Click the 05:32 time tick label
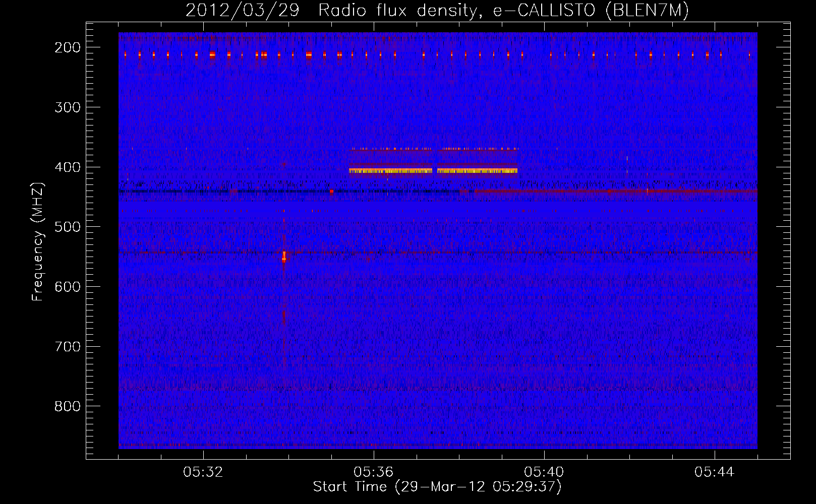 203,472
